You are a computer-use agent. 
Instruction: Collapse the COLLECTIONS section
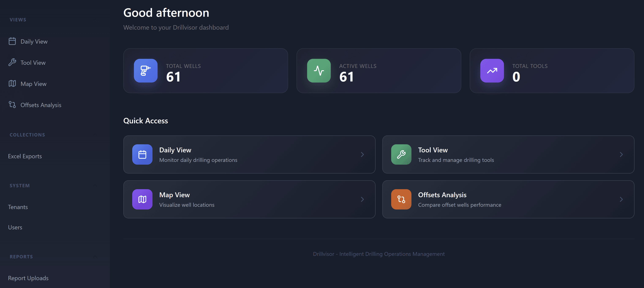click(95, 135)
